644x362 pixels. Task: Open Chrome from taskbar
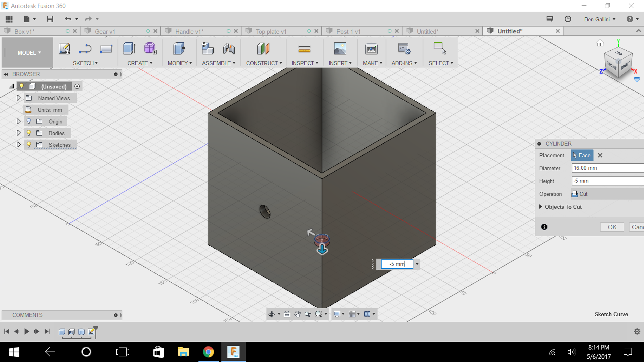[208, 352]
